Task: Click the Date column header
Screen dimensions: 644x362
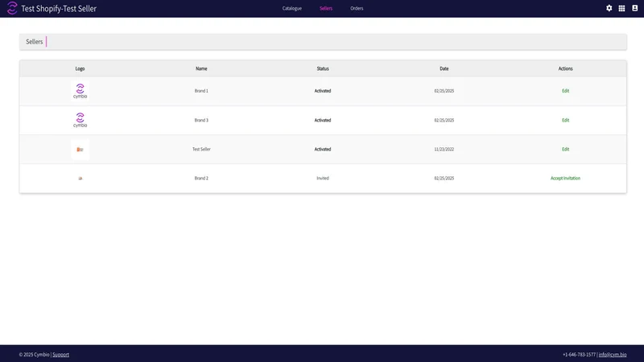Action: click(444, 68)
